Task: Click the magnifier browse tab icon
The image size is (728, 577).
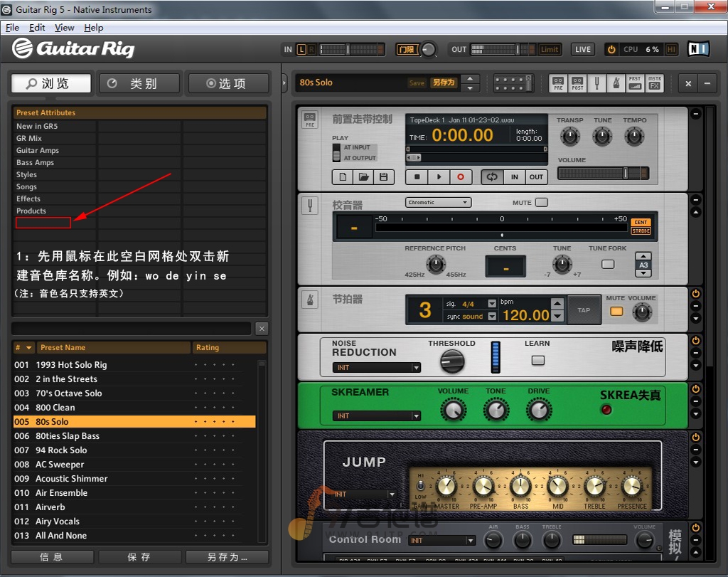Action: (31, 84)
